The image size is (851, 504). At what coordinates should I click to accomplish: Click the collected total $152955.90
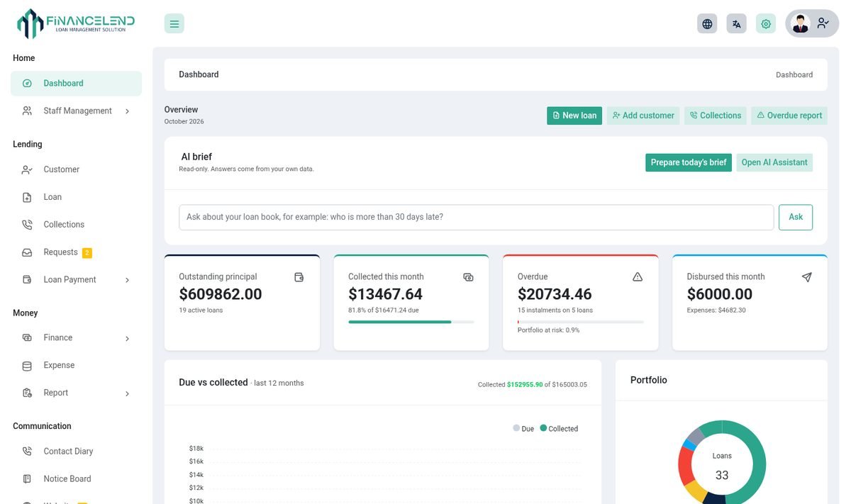525,385
